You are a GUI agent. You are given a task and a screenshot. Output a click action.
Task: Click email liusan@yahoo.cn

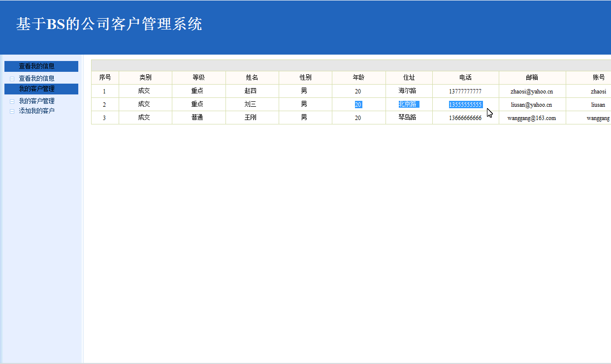coord(531,105)
